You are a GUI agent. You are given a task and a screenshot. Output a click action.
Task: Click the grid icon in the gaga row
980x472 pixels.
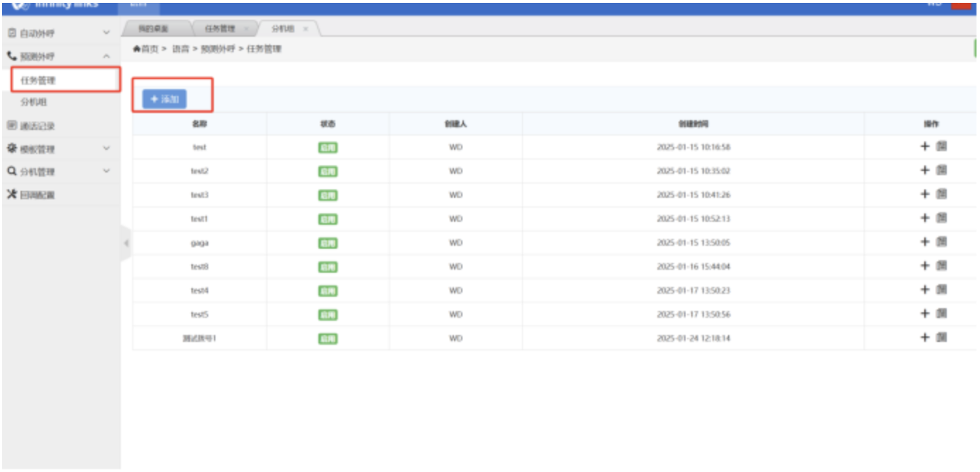click(x=941, y=242)
